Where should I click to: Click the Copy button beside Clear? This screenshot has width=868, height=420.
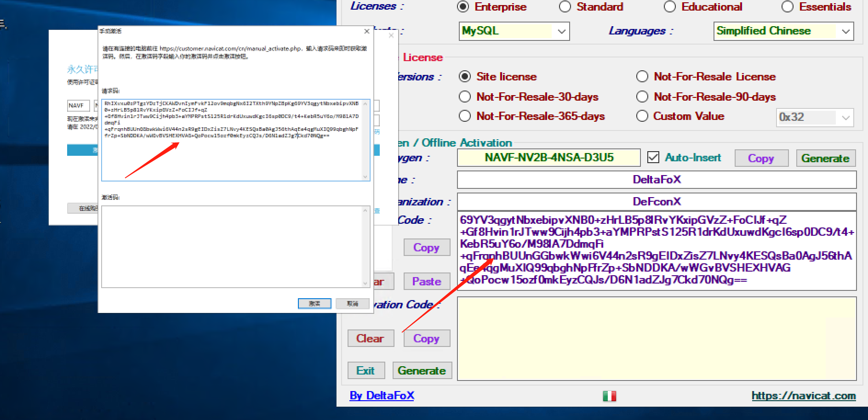pos(427,338)
